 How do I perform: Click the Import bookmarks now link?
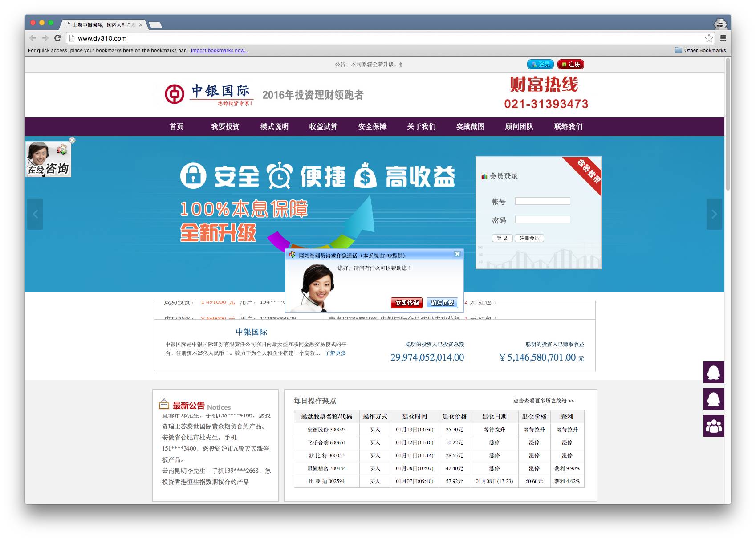click(219, 50)
